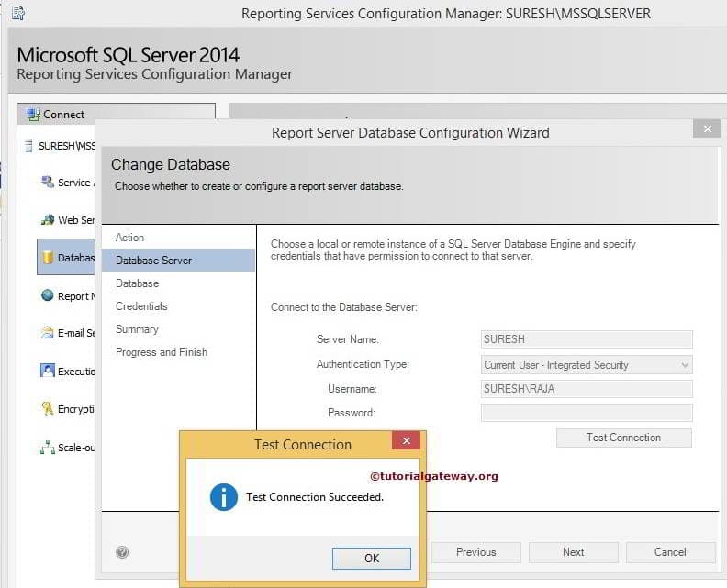Open the Database section icon
Viewport: 727px width, 588px height.
[x=49, y=258]
